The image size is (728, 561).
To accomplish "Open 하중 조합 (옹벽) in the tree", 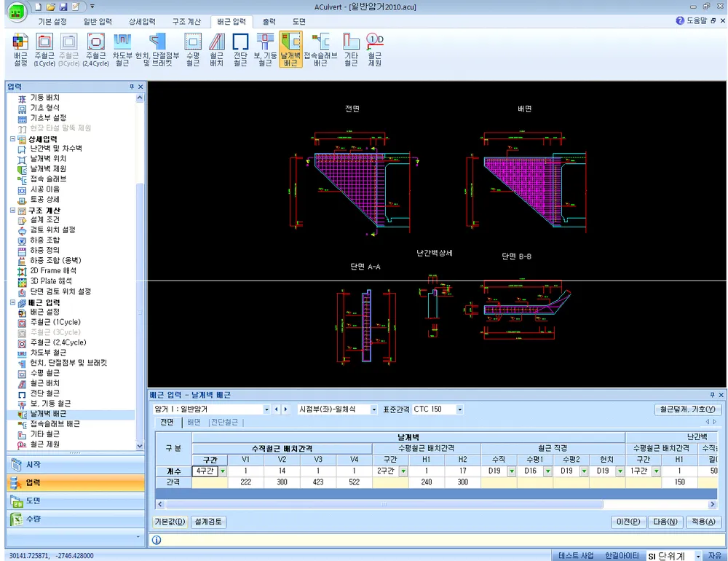I will (x=56, y=260).
